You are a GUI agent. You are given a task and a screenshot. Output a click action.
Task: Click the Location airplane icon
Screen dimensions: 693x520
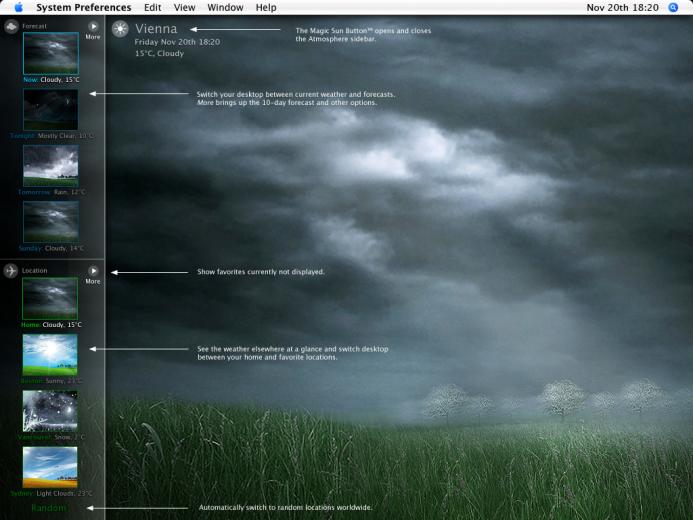[x=11, y=270]
